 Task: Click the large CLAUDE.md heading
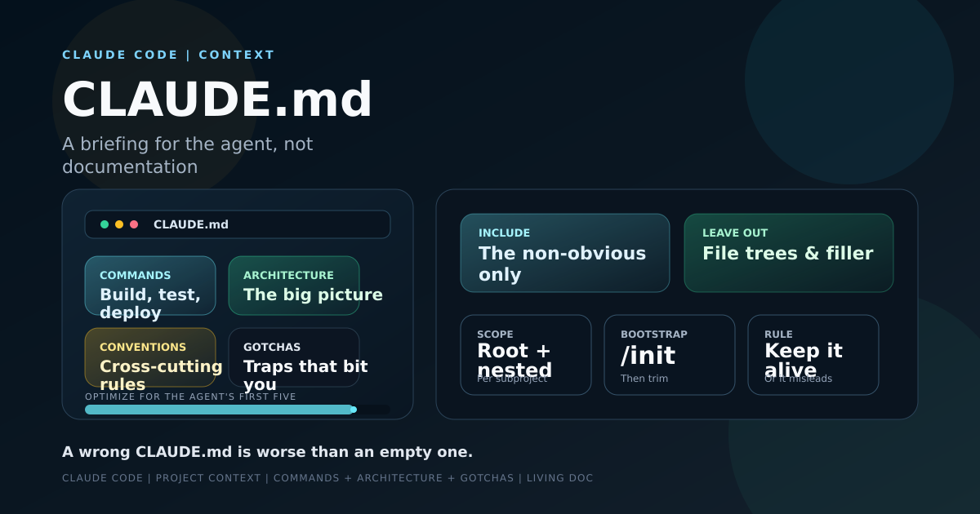[x=217, y=100]
